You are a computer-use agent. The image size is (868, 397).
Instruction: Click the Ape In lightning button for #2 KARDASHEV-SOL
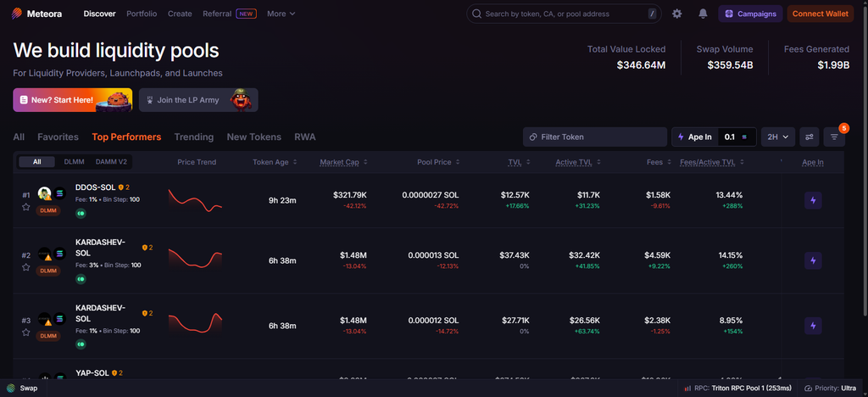pos(813,260)
